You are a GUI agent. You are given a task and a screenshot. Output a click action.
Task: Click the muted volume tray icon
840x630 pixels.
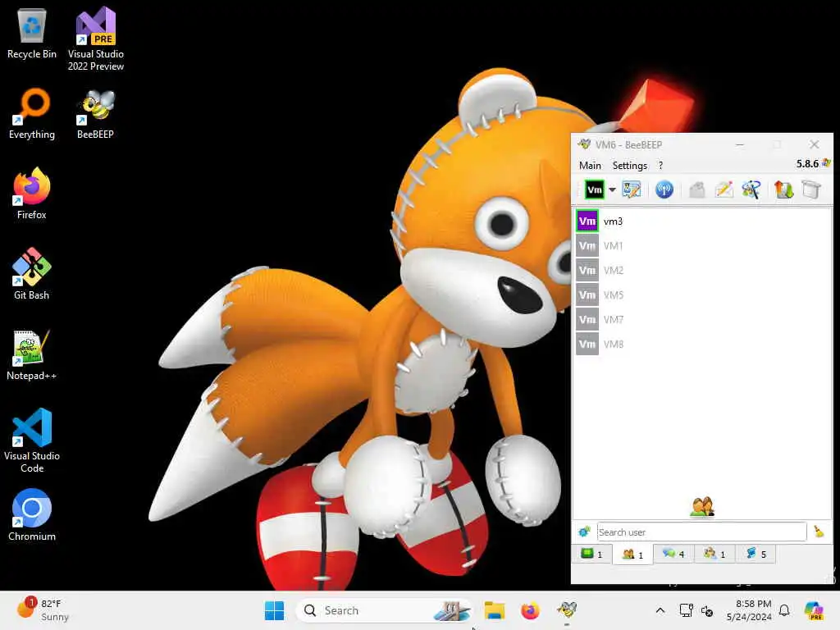tap(707, 610)
